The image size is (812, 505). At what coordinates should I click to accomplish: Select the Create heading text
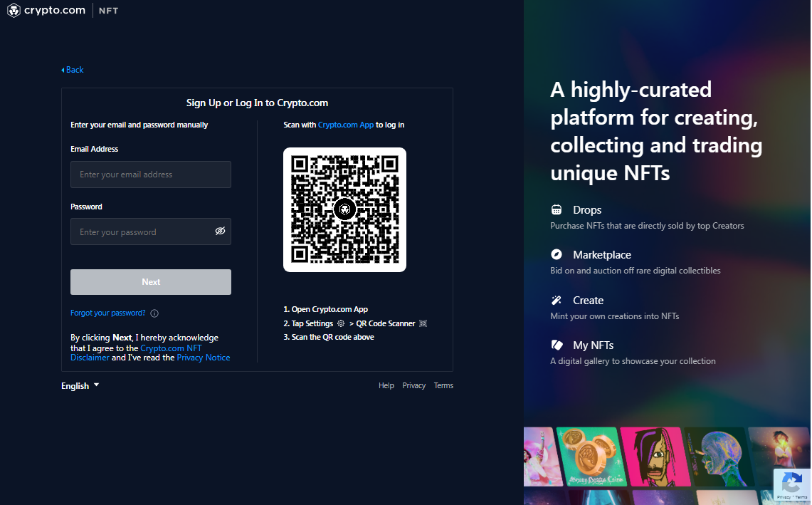tap(588, 300)
